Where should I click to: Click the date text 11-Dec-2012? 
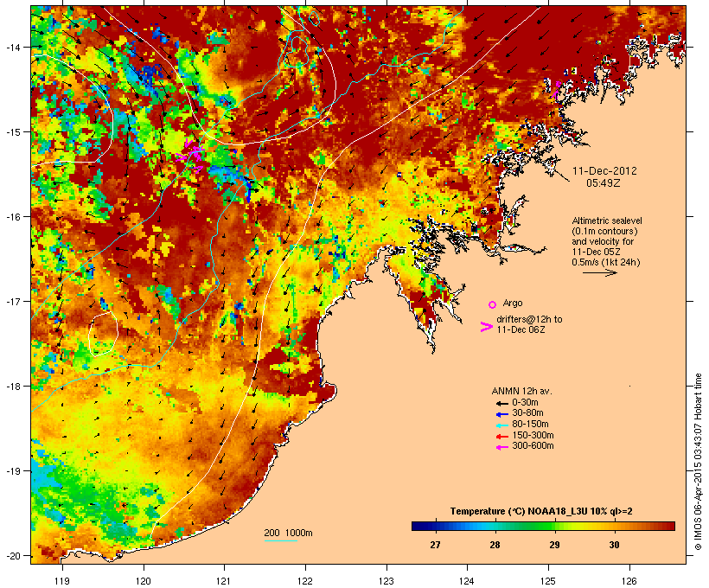tap(604, 171)
